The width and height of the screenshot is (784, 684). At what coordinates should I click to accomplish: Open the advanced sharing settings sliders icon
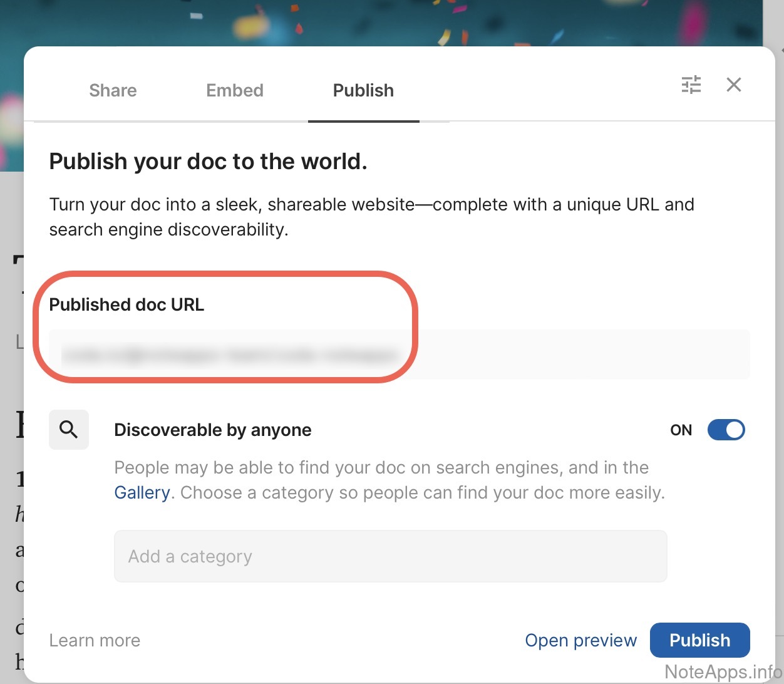(691, 85)
